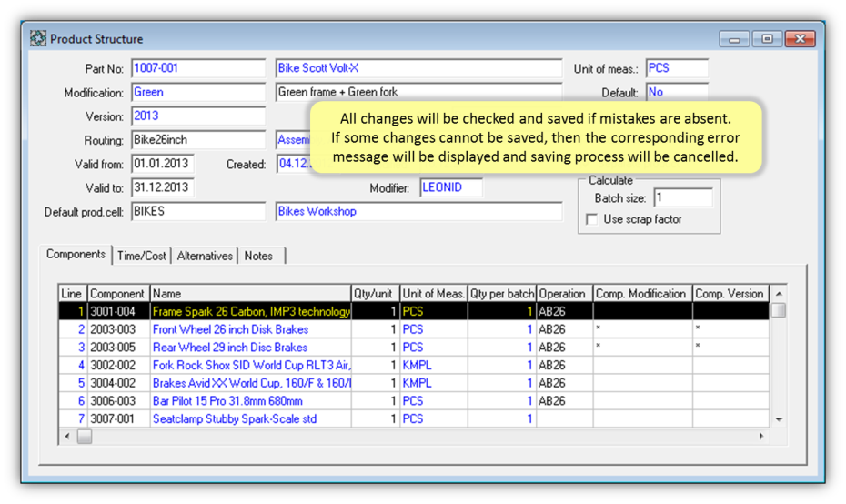This screenshot has width=846, height=504.
Task: Click component code 2003-005
Action: coord(118,347)
